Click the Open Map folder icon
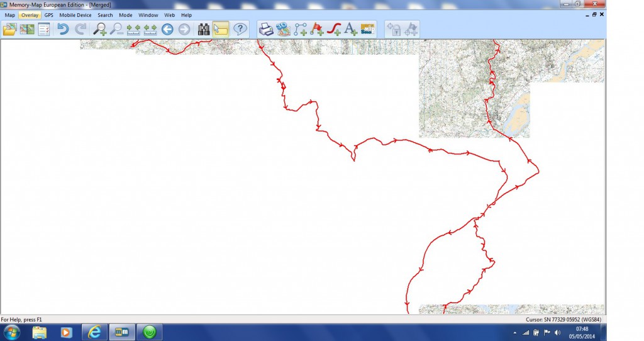Viewport: 644px width, 341px height. click(x=9, y=29)
